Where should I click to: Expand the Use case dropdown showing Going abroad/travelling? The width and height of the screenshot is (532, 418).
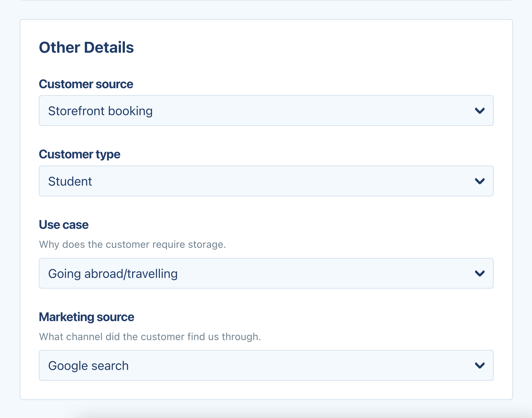[266, 273]
